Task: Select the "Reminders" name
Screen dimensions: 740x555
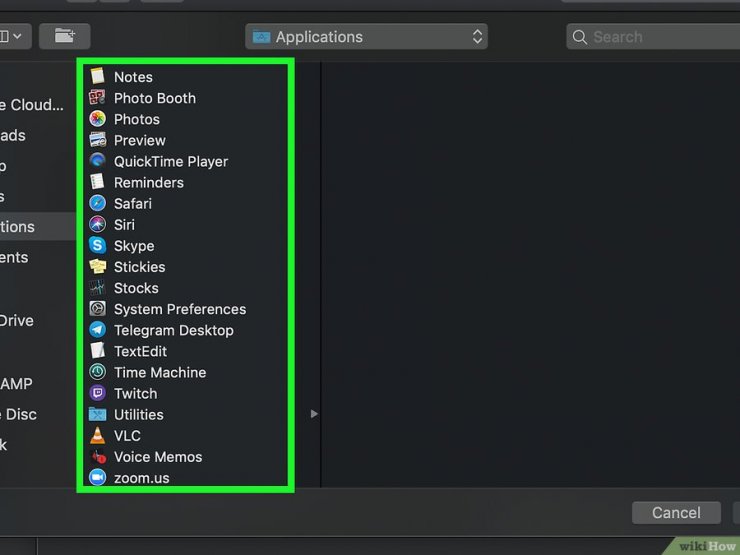Action: [x=149, y=183]
